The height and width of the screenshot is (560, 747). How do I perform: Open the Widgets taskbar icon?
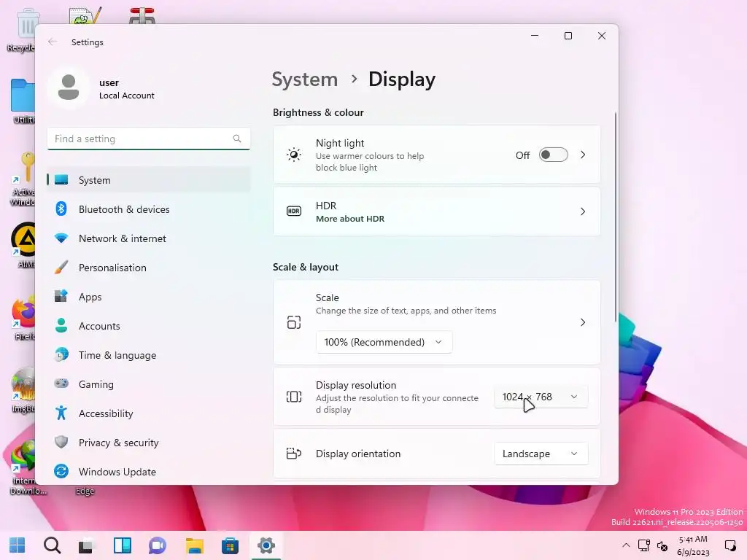pyautogui.click(x=123, y=545)
